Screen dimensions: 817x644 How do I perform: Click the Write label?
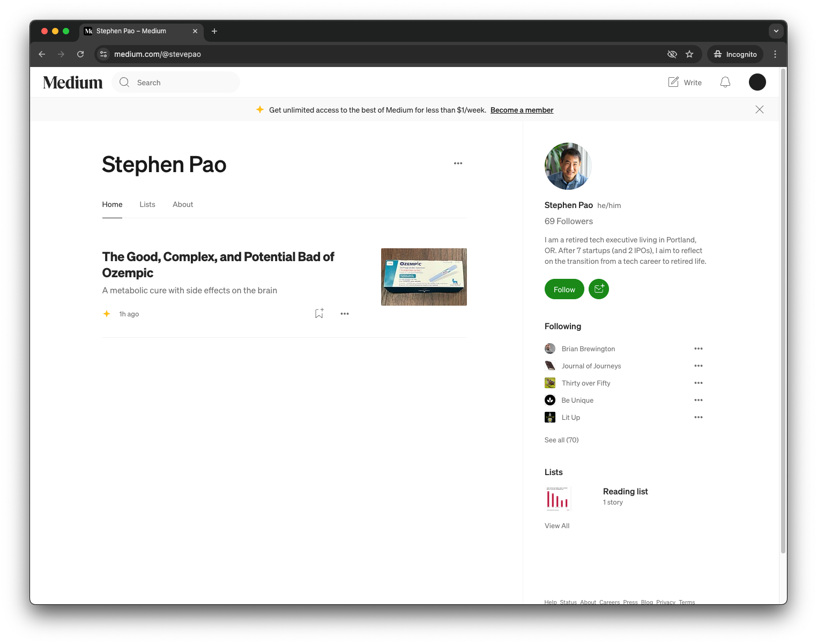pyautogui.click(x=693, y=83)
